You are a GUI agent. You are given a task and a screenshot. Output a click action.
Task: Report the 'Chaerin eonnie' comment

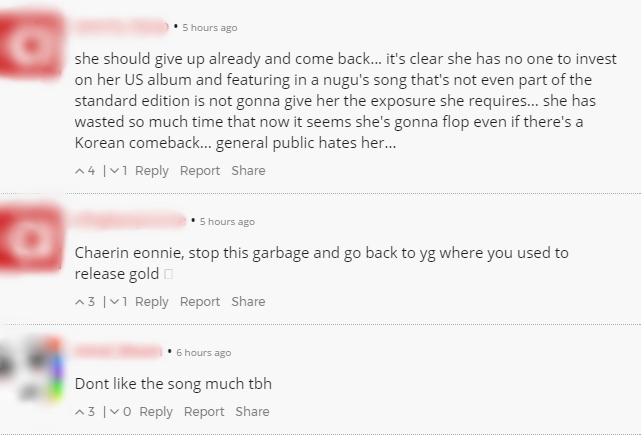pos(200,302)
